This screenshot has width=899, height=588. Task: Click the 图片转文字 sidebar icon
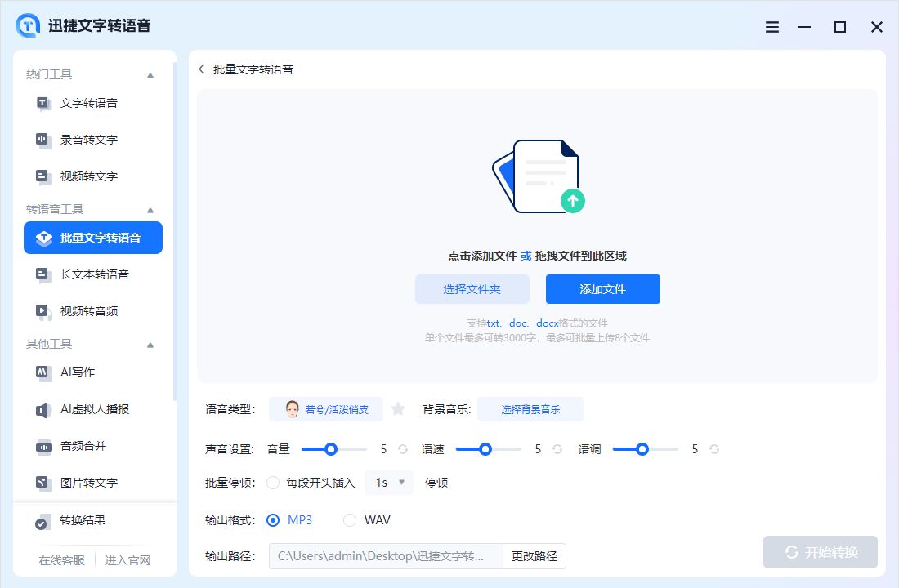[43, 483]
